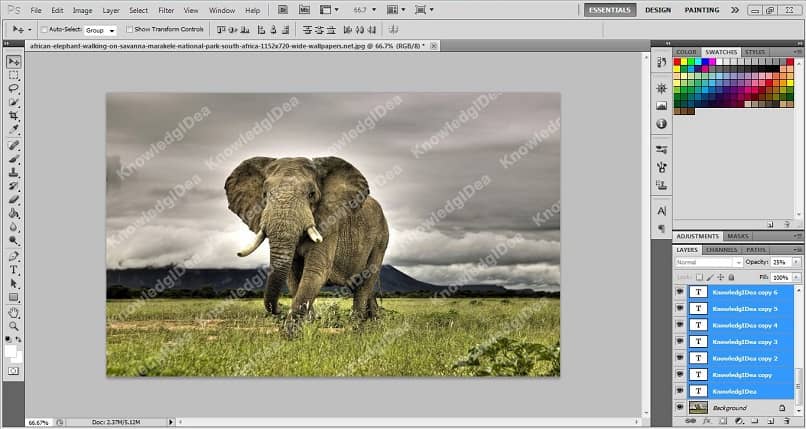This screenshot has height=429, width=806.
Task: Select the Zoom magnifier tool
Action: click(x=14, y=326)
